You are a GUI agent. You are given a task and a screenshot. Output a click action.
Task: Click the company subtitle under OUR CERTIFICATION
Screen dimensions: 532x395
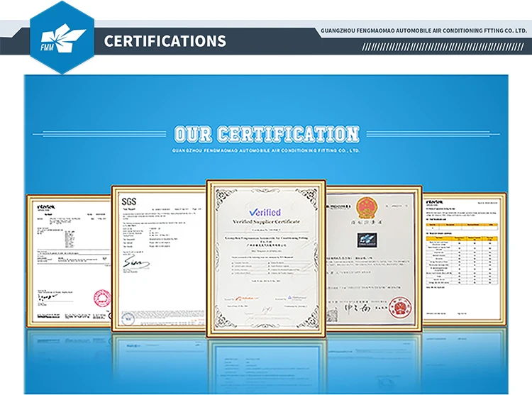(266, 150)
